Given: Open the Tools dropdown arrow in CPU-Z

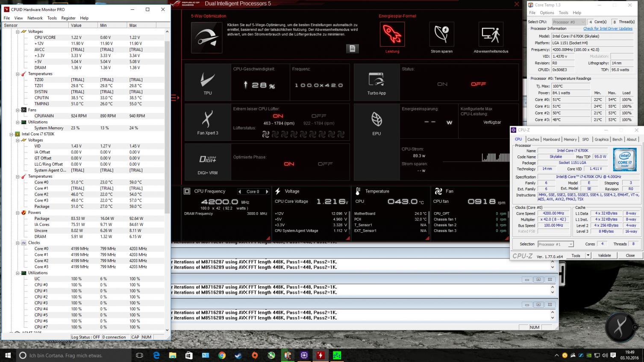Looking at the screenshot, I should pos(588,255).
